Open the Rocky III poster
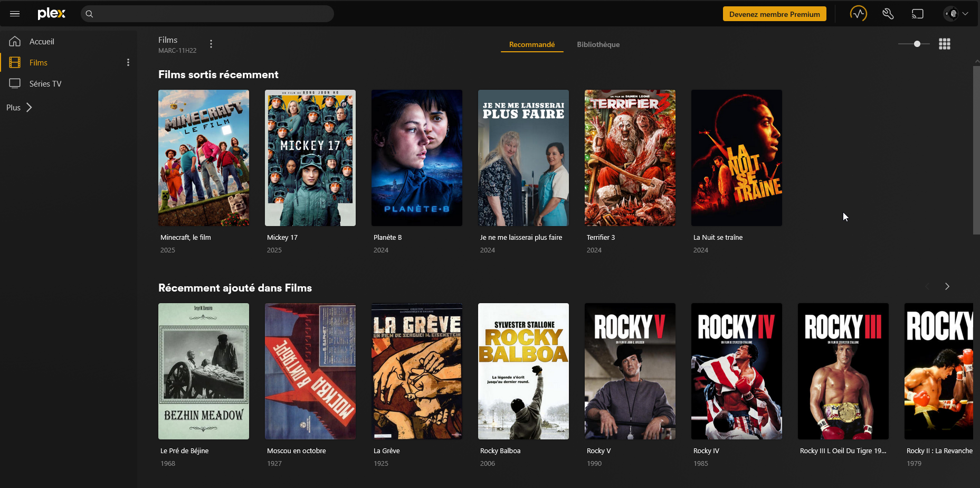 click(843, 371)
